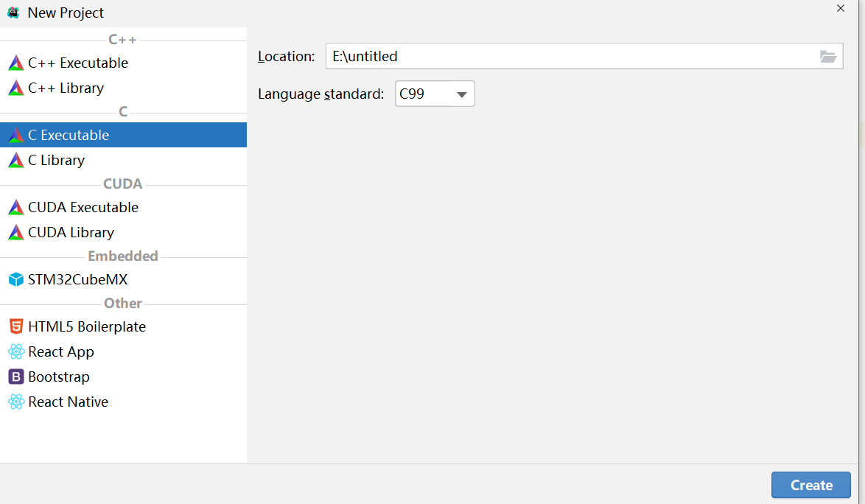
Task: Click the CUDA Executable icon
Action: (15, 208)
